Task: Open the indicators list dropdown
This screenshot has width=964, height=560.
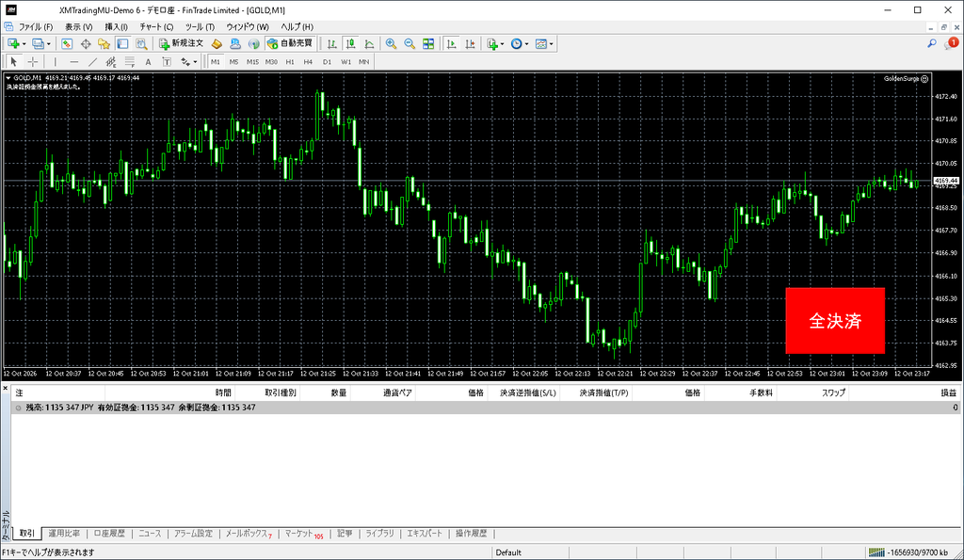Action: click(503, 43)
